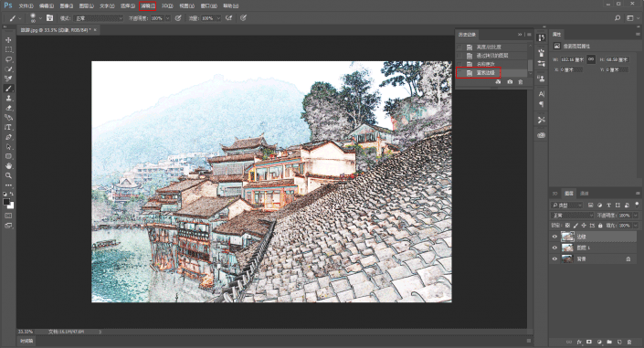Viewport: 644px width, 348px height.
Task: Toggle the width-height link in properties
Action: (591, 59)
